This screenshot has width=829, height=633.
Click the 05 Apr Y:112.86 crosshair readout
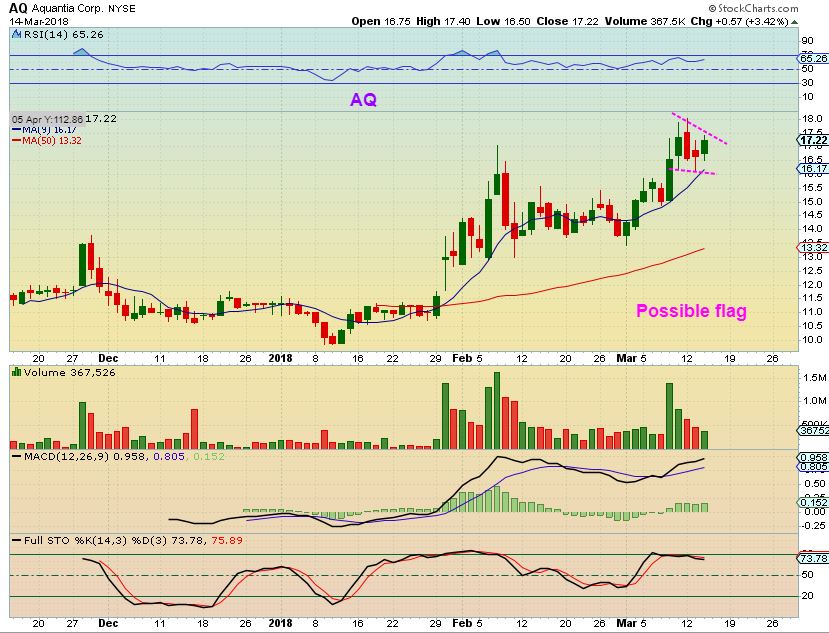tap(47, 119)
